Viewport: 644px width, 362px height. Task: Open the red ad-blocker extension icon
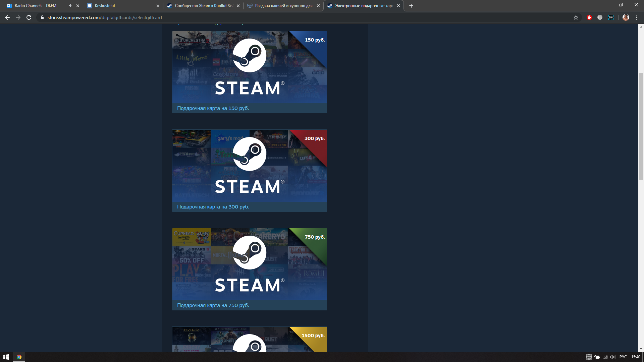pos(589,17)
